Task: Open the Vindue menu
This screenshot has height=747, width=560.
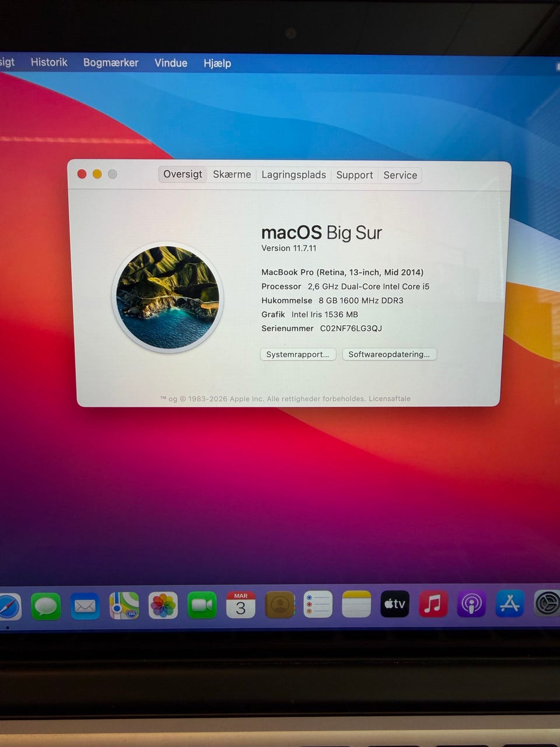Action: point(171,62)
